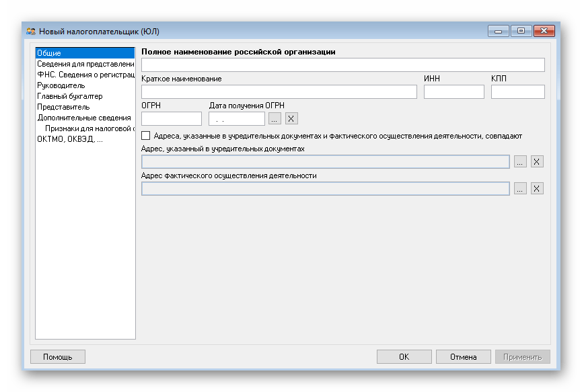Click the фактического осуществления деятельности address field
The image size is (582, 392).
tap(326, 188)
